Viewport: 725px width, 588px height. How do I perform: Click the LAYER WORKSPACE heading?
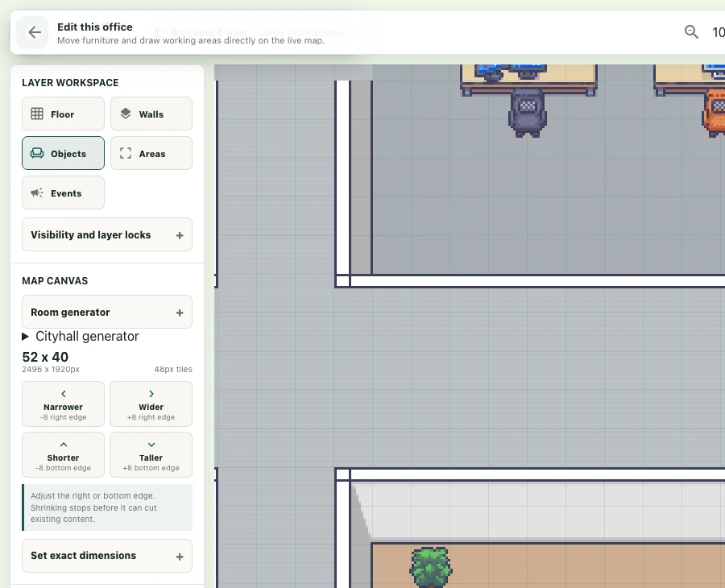(70, 83)
